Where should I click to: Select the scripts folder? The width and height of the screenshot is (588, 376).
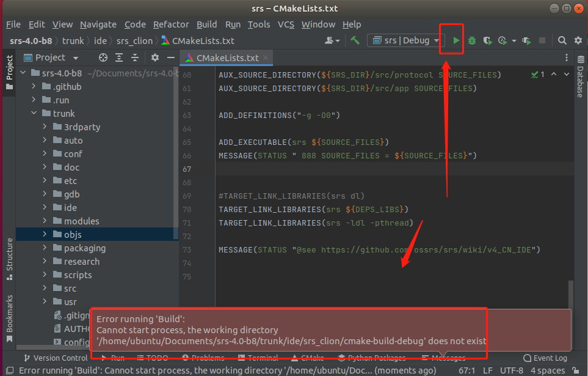point(78,275)
